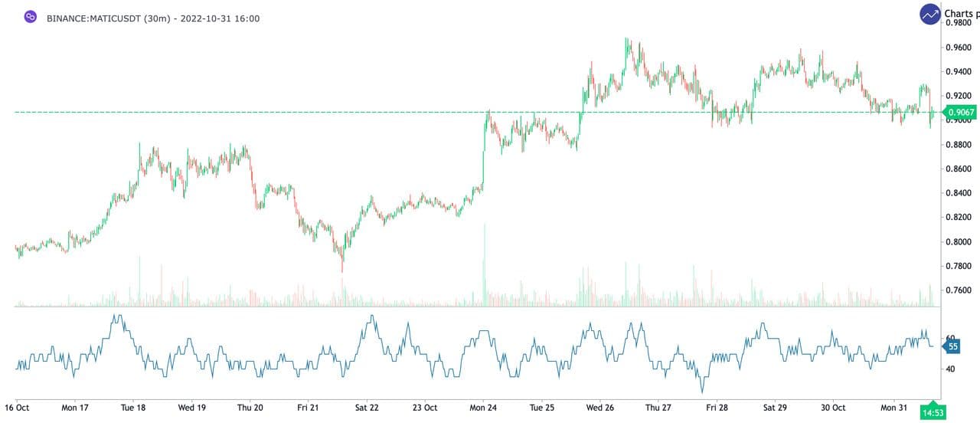Select the Wed 26 date on time axis

tap(599, 408)
